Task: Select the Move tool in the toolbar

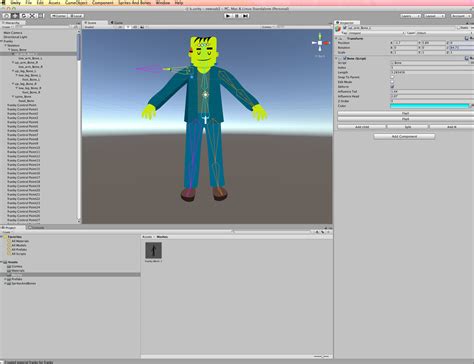Action: tap(15, 16)
